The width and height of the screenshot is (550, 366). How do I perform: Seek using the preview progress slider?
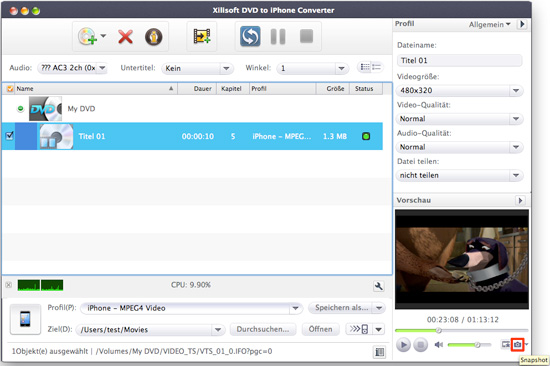point(462,330)
